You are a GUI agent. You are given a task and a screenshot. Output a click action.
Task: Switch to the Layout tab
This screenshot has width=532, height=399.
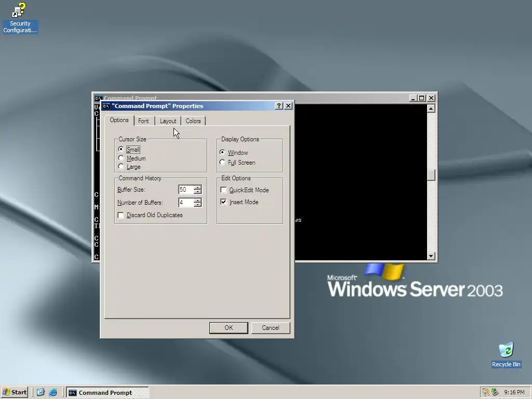(x=168, y=121)
